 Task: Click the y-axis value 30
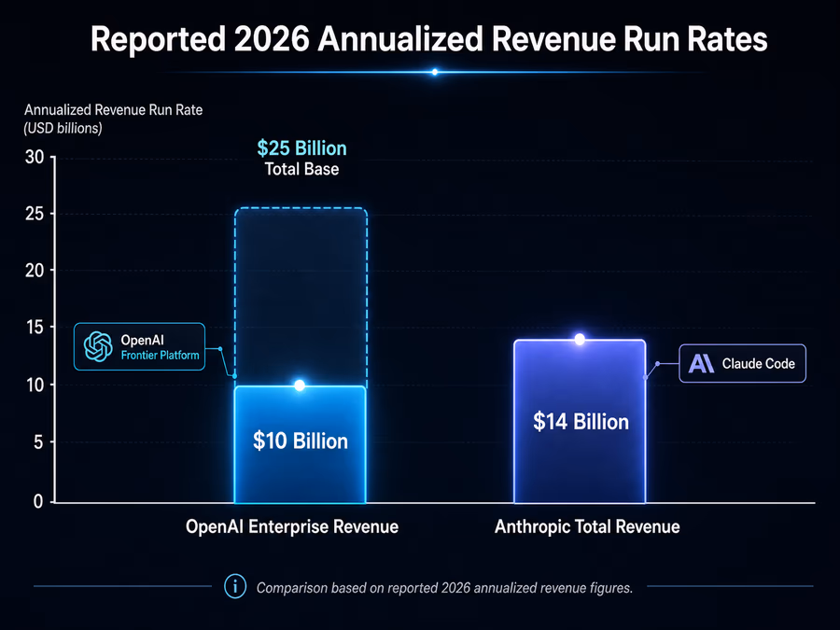point(35,157)
